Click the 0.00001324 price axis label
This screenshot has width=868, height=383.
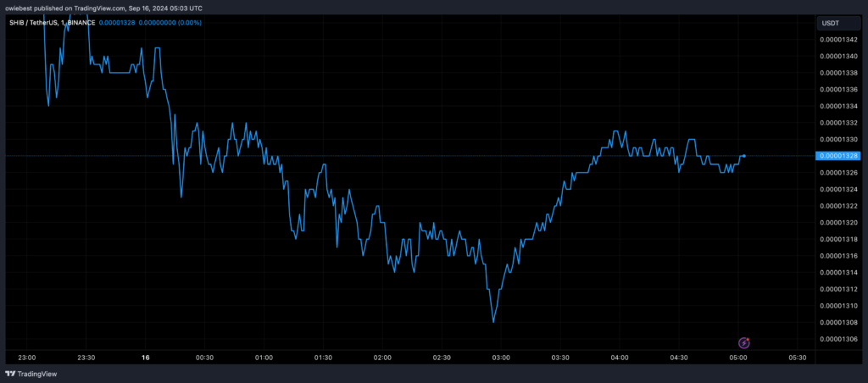(x=838, y=189)
